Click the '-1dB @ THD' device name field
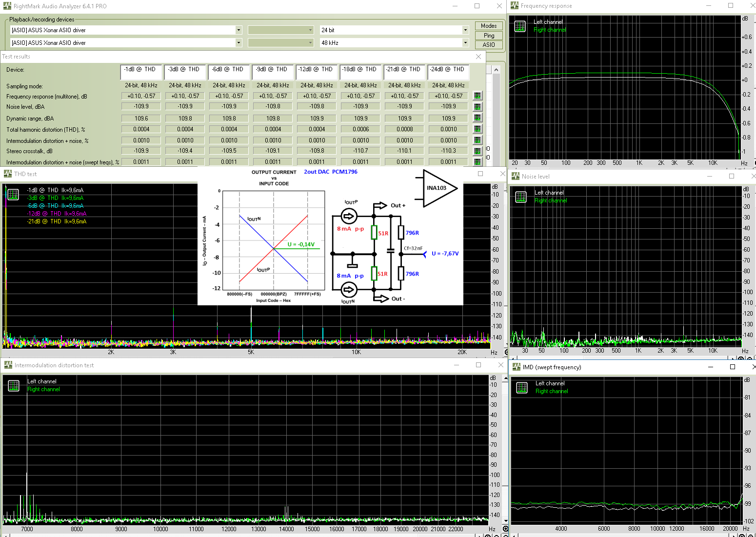This screenshot has height=537, width=756. [141, 72]
